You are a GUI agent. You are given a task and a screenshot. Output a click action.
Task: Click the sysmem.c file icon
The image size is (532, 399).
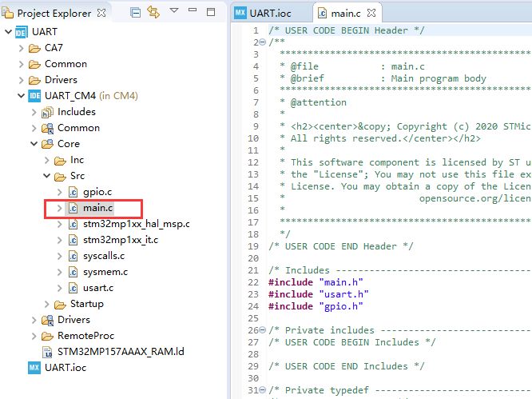tap(73, 272)
